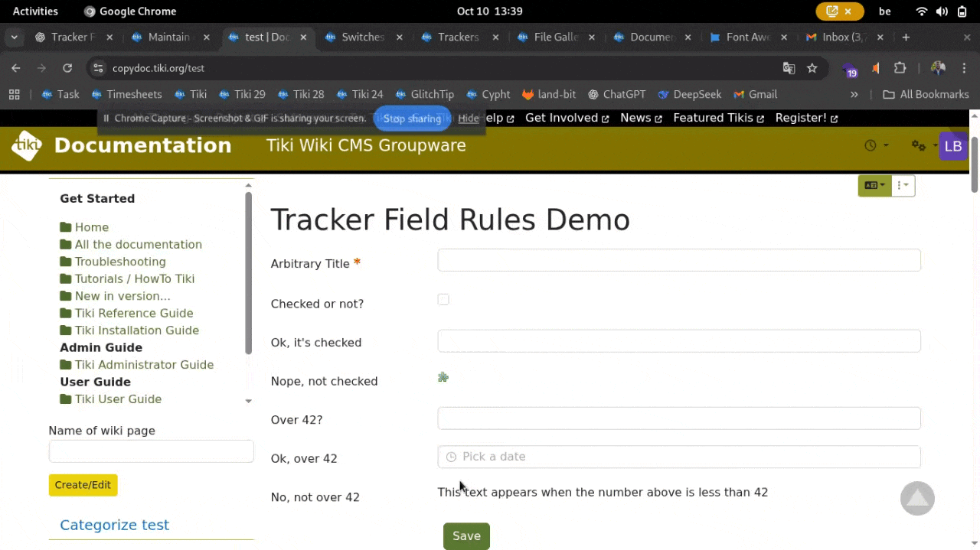
Task: Open Tutorials / HowTo Tiki link
Action: tap(135, 279)
